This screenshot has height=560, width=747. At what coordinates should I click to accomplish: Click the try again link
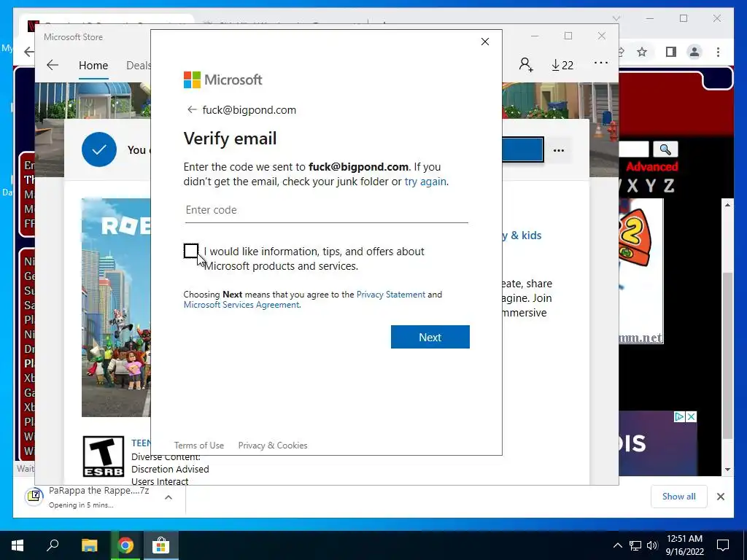pyautogui.click(x=425, y=182)
